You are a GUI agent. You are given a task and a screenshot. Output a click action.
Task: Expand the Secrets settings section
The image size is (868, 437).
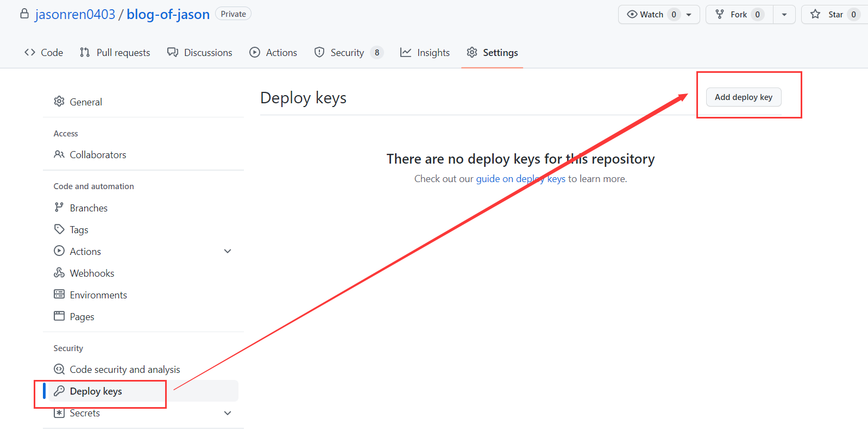click(x=228, y=413)
